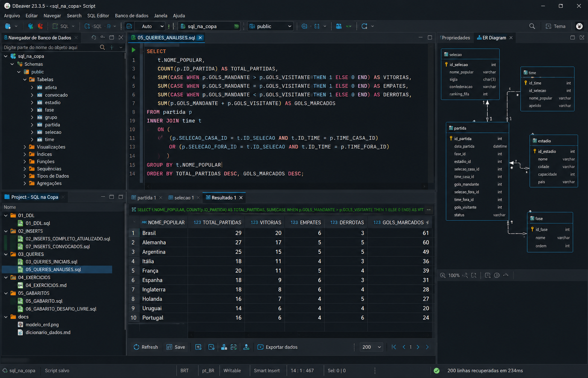588x378 pixels.
Task: Go to previous results page arrow
Action: coord(404,347)
